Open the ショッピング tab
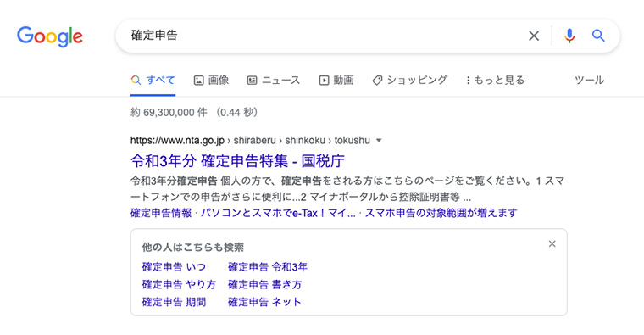 (x=409, y=81)
